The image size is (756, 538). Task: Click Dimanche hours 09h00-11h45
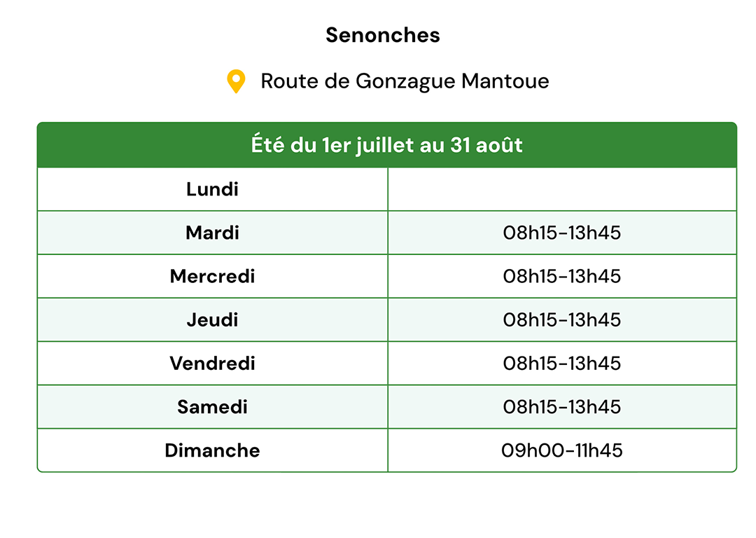(562, 450)
